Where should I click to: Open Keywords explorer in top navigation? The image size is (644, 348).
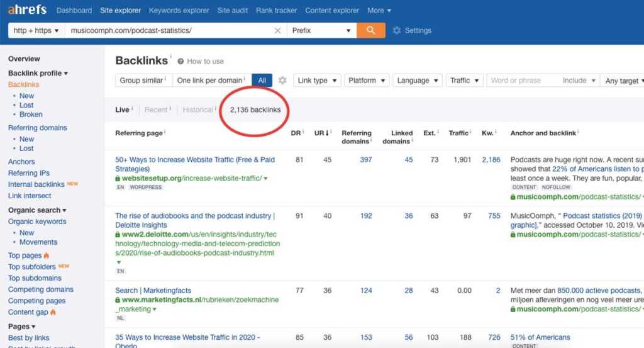pos(179,10)
